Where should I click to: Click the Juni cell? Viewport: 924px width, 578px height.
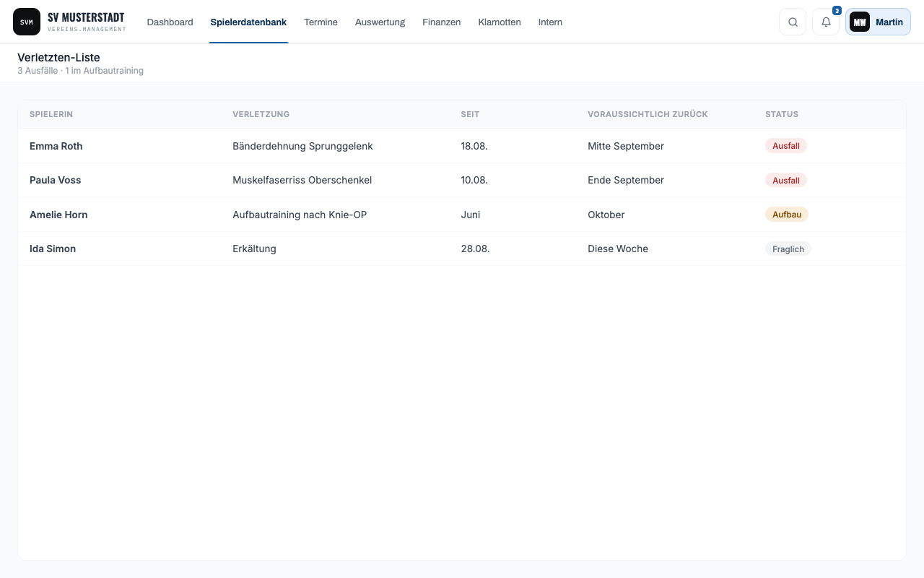point(471,215)
